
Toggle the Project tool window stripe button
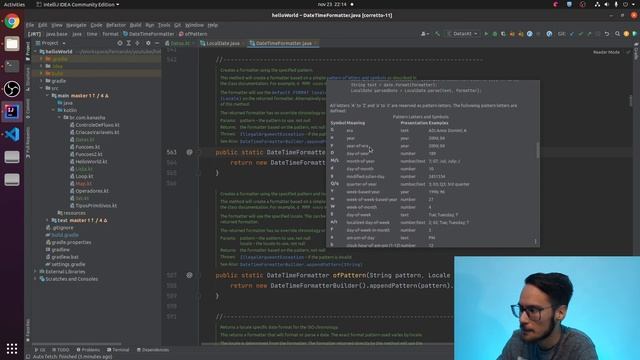point(28,51)
